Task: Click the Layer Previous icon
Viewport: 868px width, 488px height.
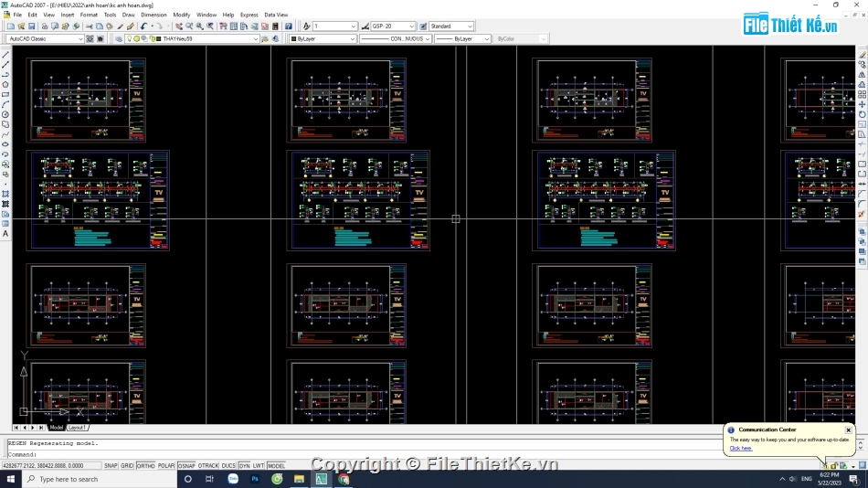Action: point(276,38)
